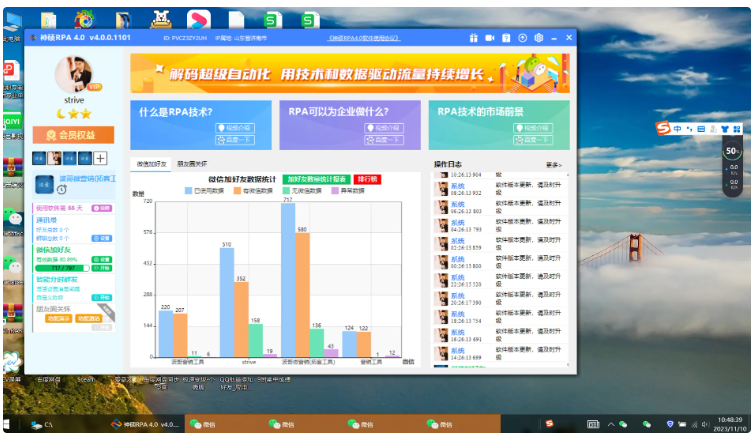754x438 pixels.
Task: Toggle the 已使用数据 blue legend swatch
Action: [188, 191]
